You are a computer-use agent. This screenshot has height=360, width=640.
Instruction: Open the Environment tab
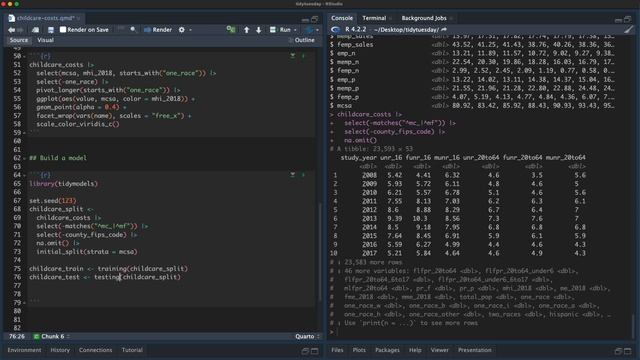click(24, 350)
